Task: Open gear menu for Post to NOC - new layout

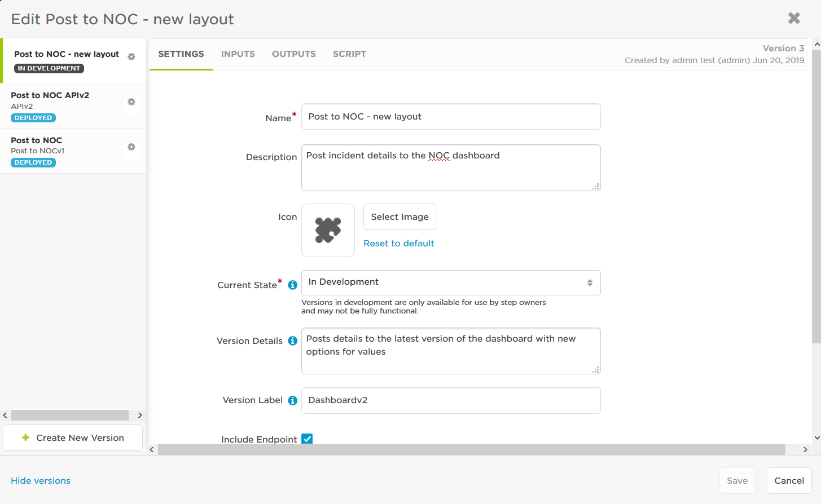Action: 131,57
